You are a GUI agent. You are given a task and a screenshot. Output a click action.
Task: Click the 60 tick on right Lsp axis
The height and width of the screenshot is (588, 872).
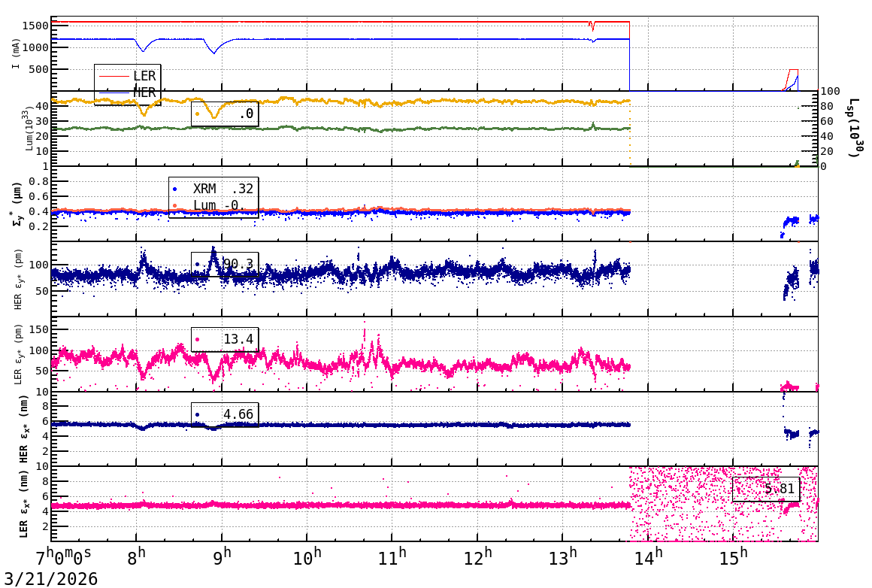pyautogui.click(x=828, y=121)
